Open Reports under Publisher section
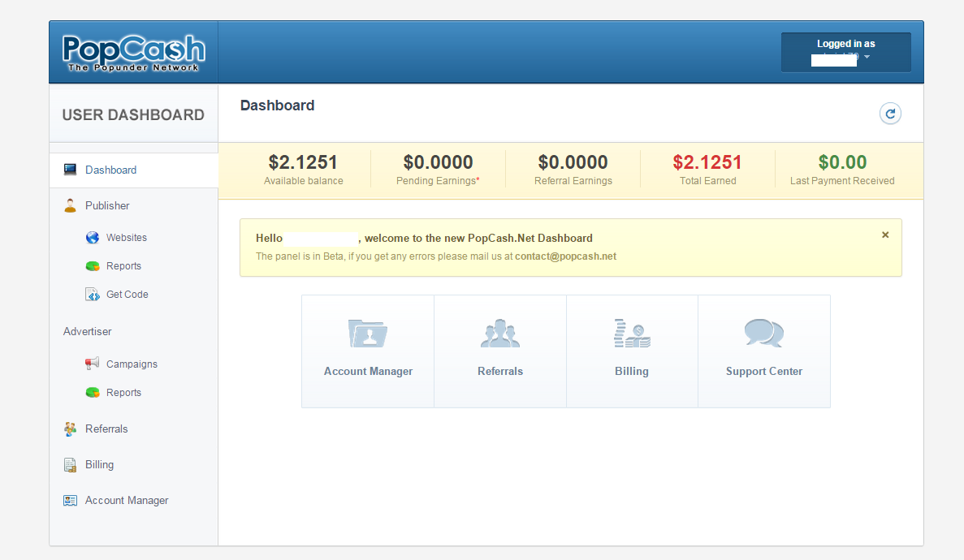This screenshot has height=560, width=964. pos(123,266)
